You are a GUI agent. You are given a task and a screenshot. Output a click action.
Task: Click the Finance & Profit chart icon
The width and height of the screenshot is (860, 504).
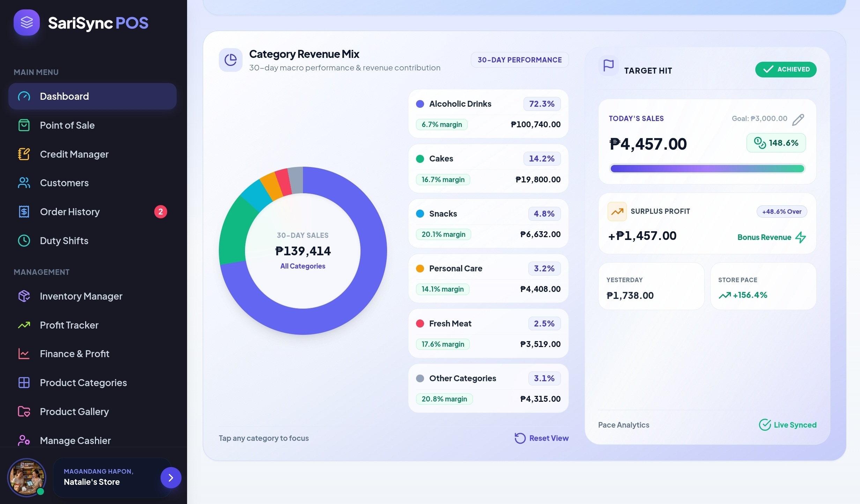[x=24, y=354]
